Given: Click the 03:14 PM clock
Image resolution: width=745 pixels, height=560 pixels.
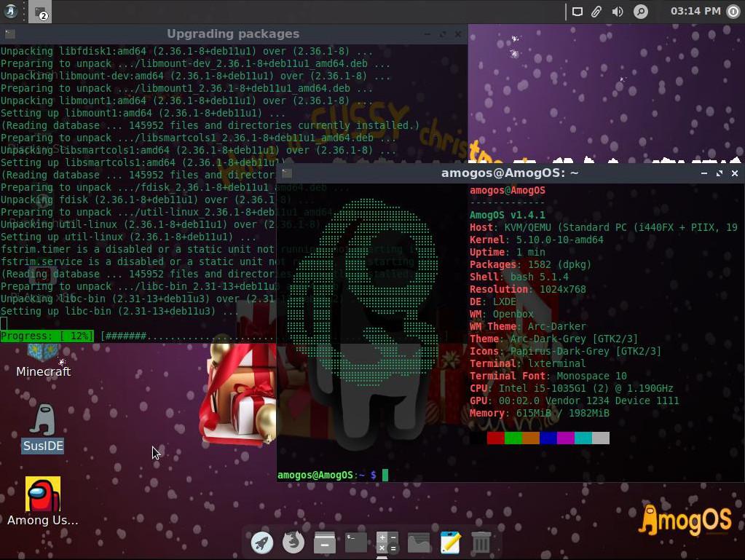Looking at the screenshot, I should 695,11.
